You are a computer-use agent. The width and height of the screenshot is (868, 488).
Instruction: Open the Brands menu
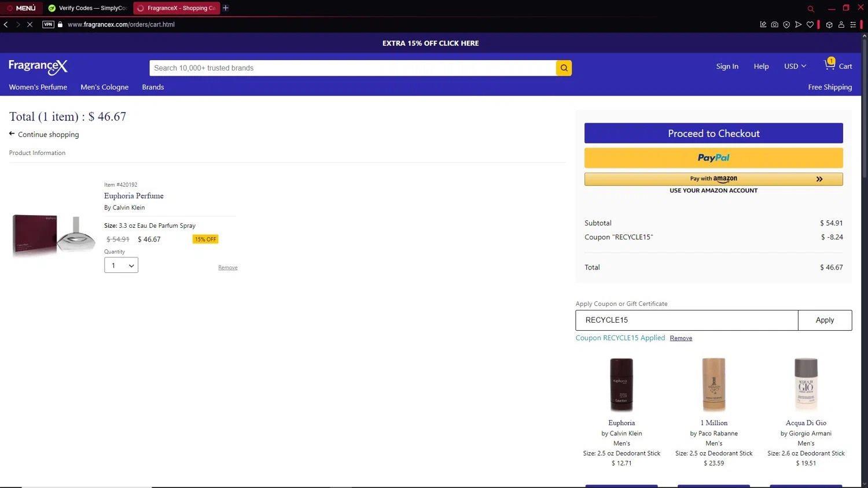[153, 87]
